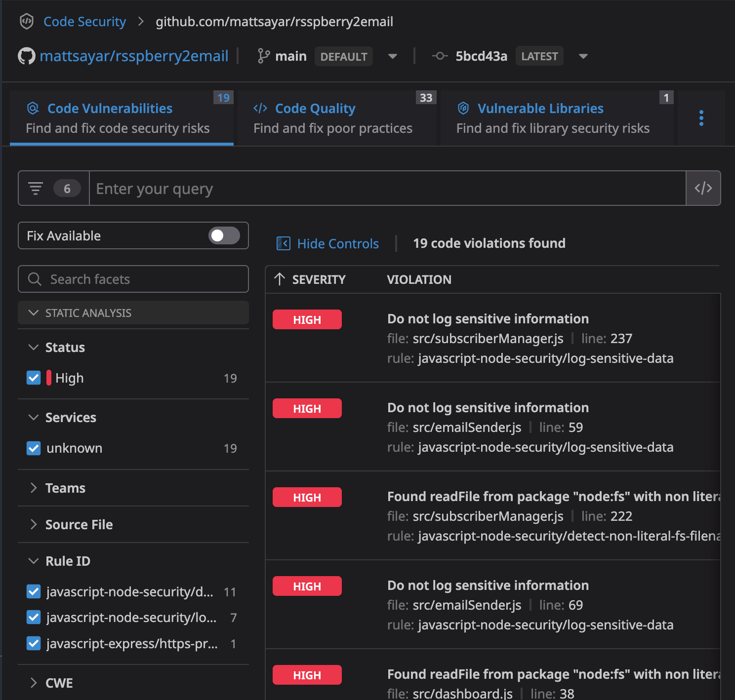Uncheck the High status checkbox
The image size is (735, 700).
[34, 378]
